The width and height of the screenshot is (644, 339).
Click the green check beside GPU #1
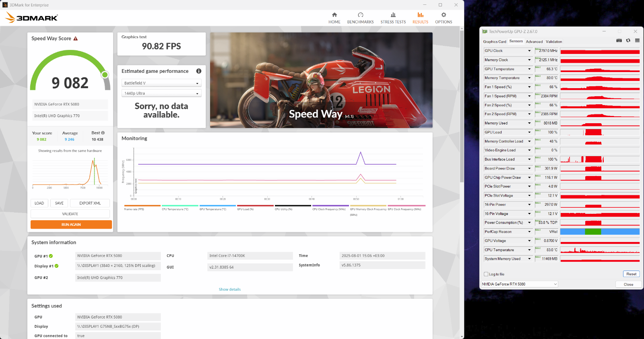[51, 256]
